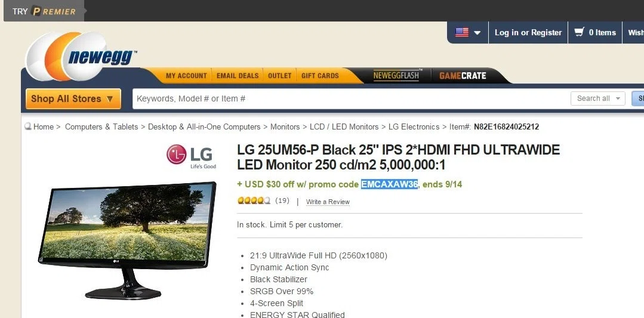Click the Monitors breadcrumb link
The height and width of the screenshot is (318, 644).
tap(285, 127)
